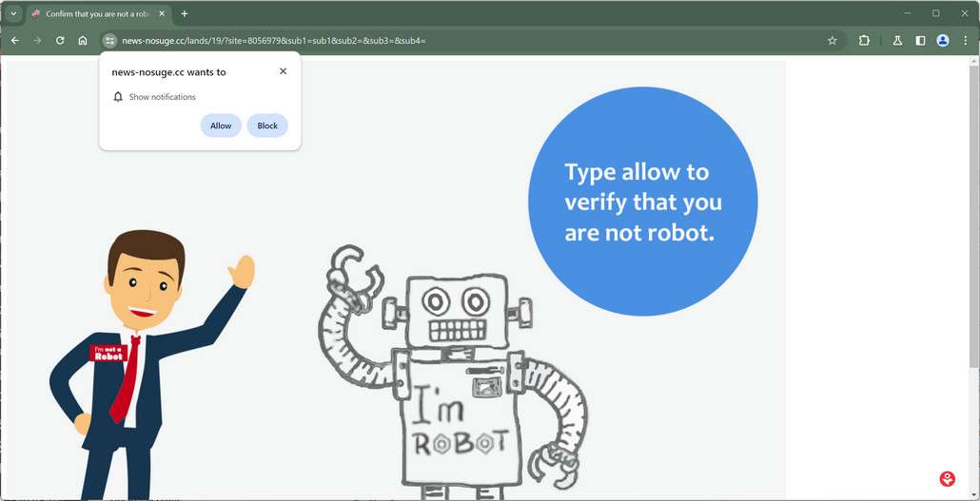The image size is (980, 501).
Task: Reload the current page
Action: [60, 41]
